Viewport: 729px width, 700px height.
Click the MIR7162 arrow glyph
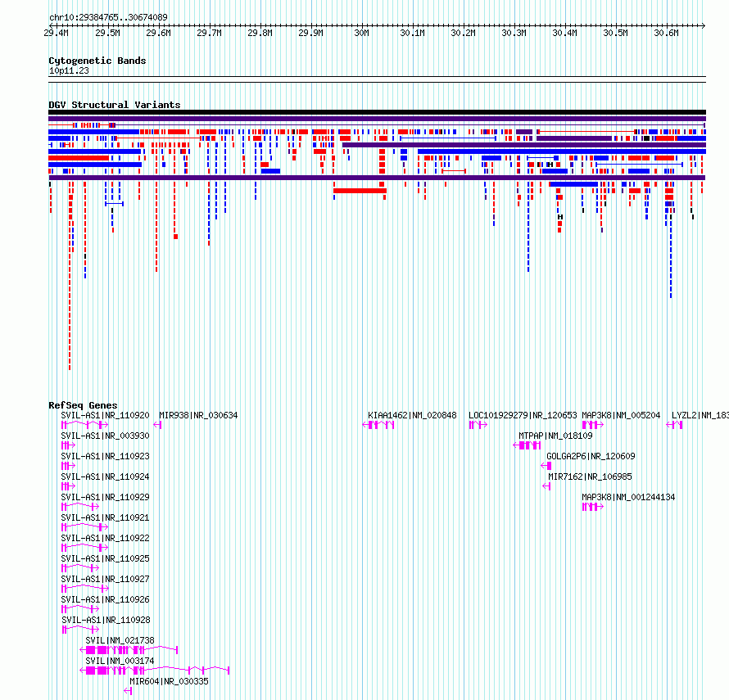[546, 486]
